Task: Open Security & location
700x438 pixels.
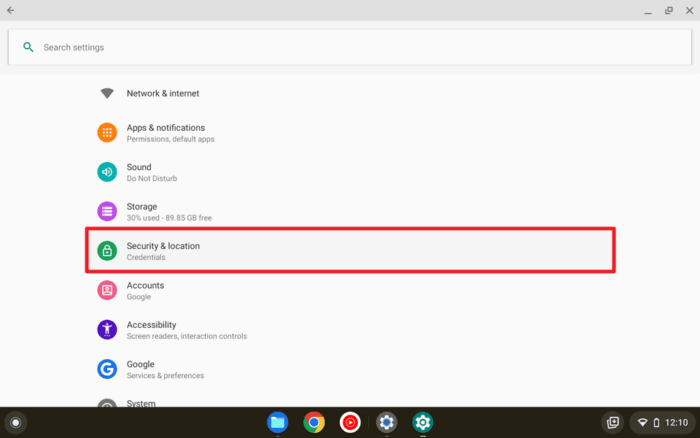Action: 350,250
